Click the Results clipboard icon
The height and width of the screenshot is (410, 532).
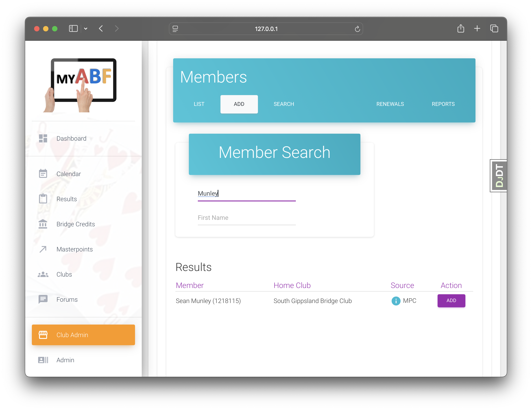coord(43,199)
